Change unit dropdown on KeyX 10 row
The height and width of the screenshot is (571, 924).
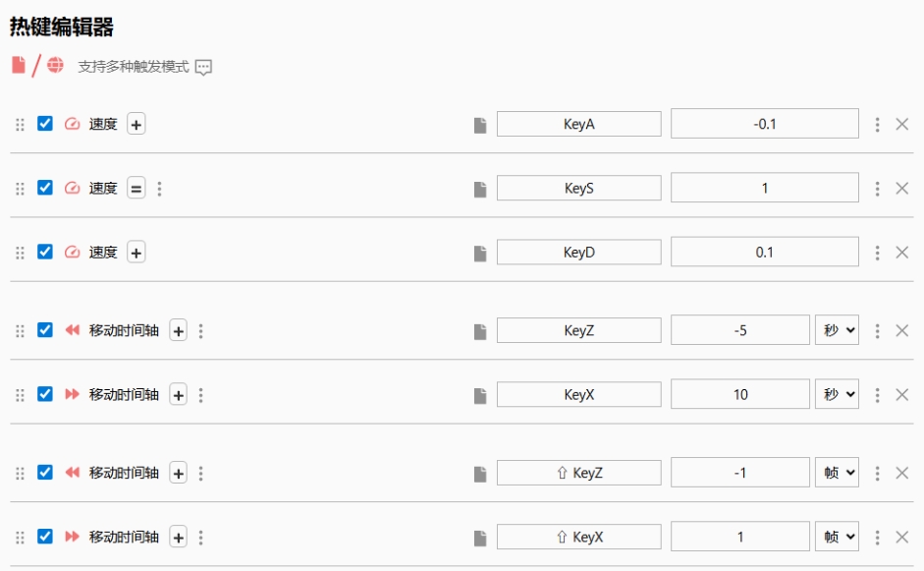point(837,394)
